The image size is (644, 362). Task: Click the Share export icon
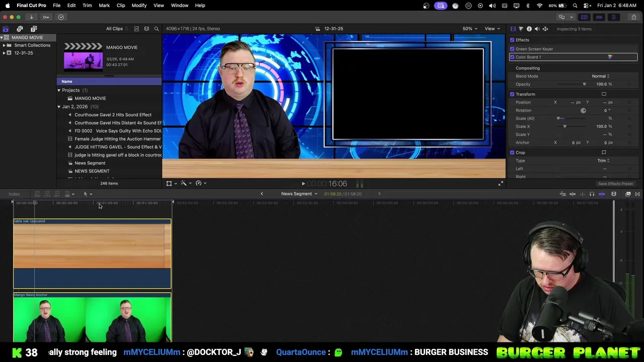pos(633,17)
